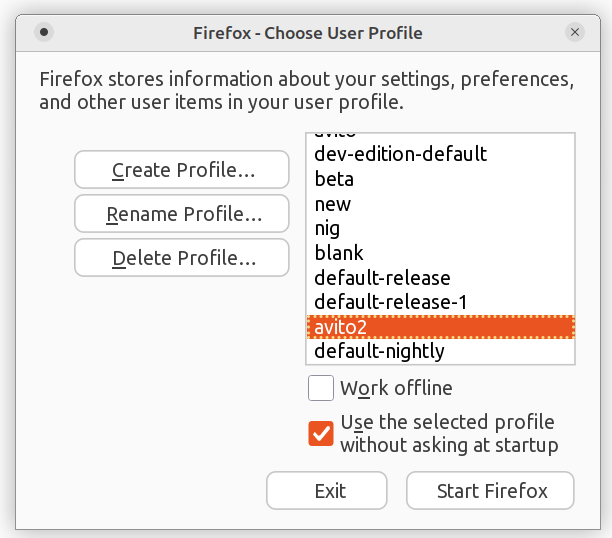The width and height of the screenshot is (612, 538).
Task: Click the Exit button
Action: point(326,491)
